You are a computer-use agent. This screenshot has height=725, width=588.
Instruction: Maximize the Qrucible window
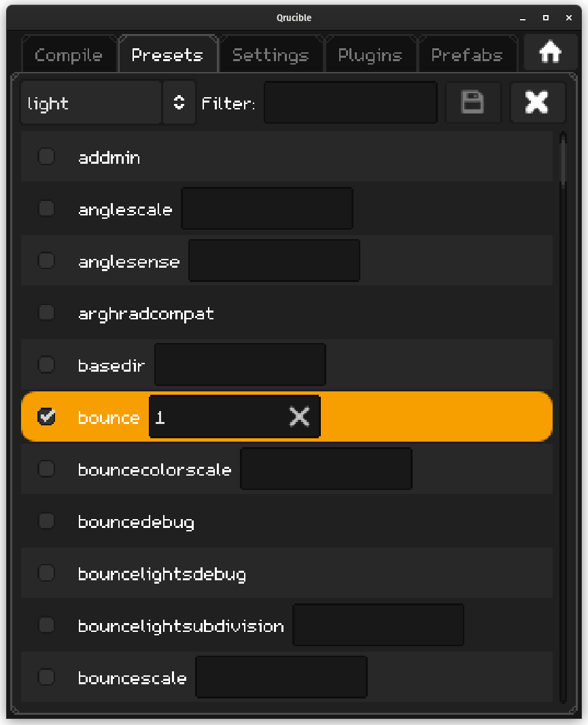coord(545,18)
